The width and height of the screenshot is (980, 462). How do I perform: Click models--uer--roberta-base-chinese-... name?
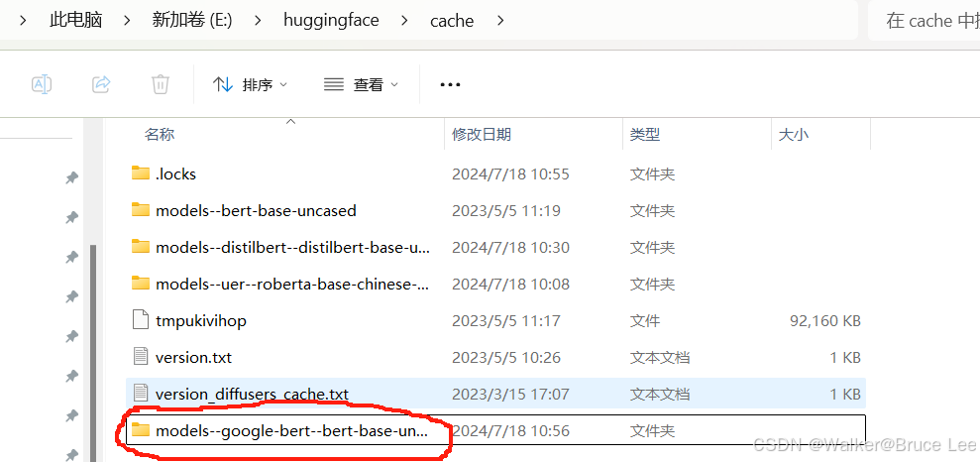[x=292, y=284]
